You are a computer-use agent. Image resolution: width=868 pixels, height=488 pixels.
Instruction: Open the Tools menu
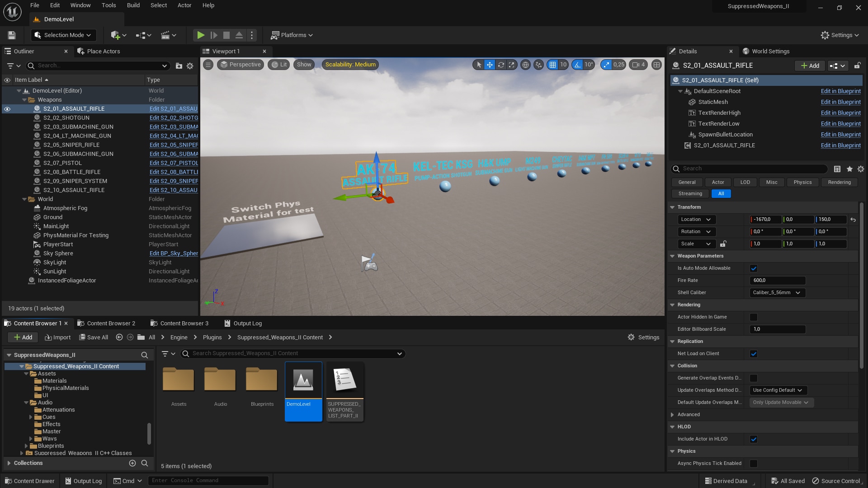108,5
